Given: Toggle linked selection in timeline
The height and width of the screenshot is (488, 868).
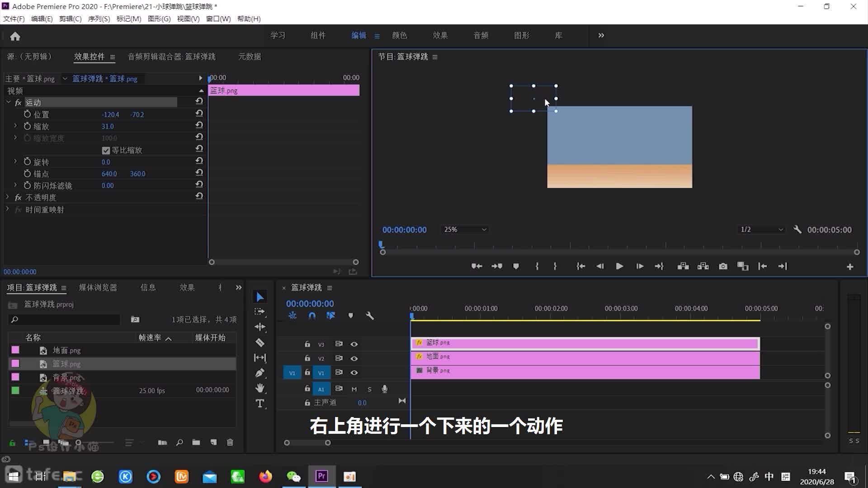Looking at the screenshot, I should click(331, 315).
